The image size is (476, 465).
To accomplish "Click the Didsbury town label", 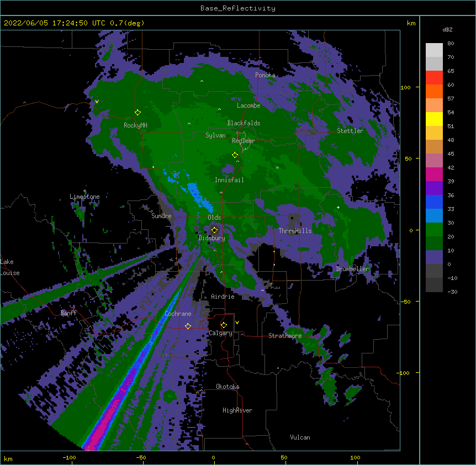I will [212, 238].
